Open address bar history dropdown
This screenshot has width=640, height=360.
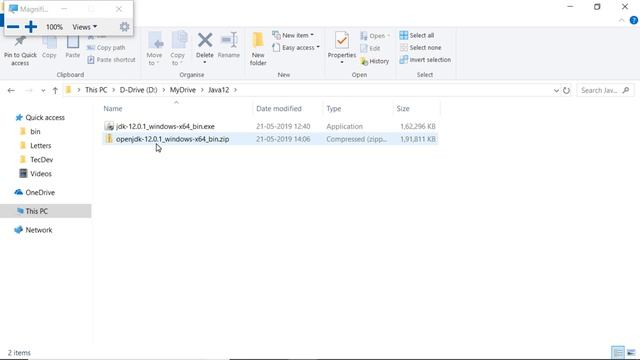[x=556, y=91]
